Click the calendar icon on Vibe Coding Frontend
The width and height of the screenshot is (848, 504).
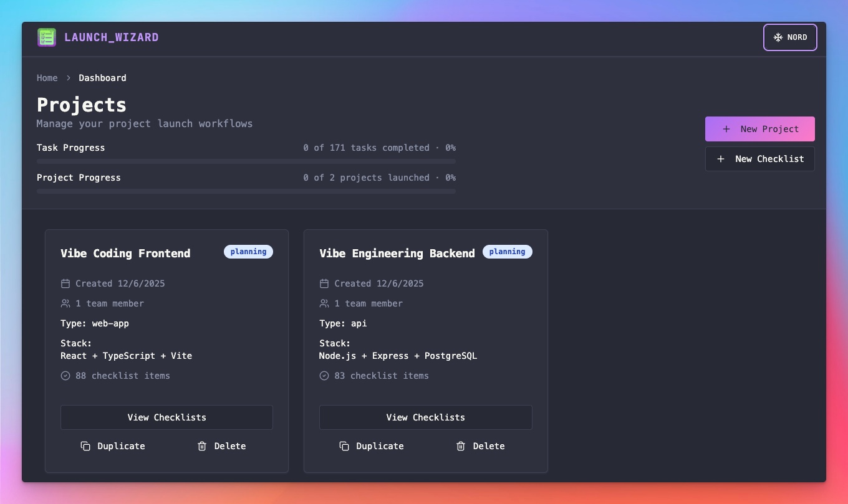(x=65, y=283)
